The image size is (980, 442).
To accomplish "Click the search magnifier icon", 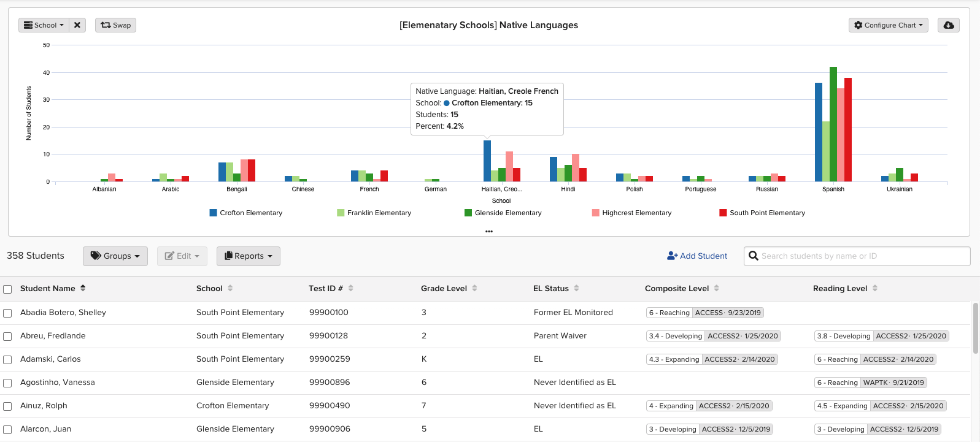I will click(753, 256).
